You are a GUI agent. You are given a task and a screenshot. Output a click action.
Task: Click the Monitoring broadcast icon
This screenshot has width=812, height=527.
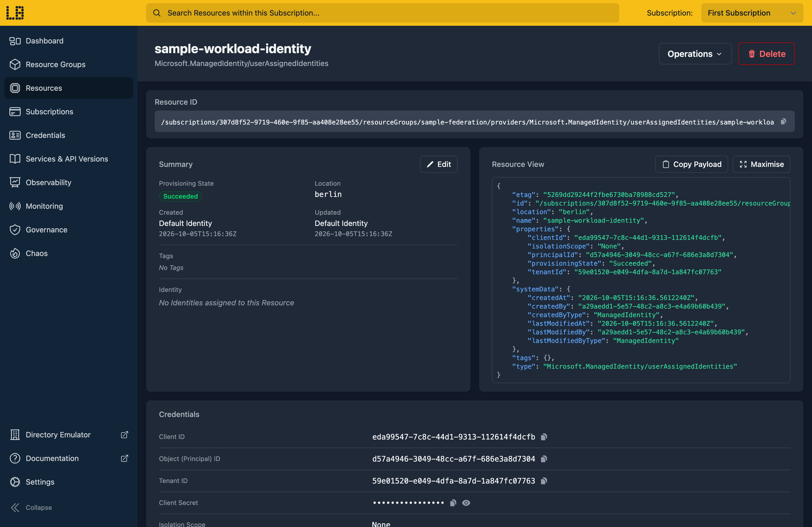(15, 206)
